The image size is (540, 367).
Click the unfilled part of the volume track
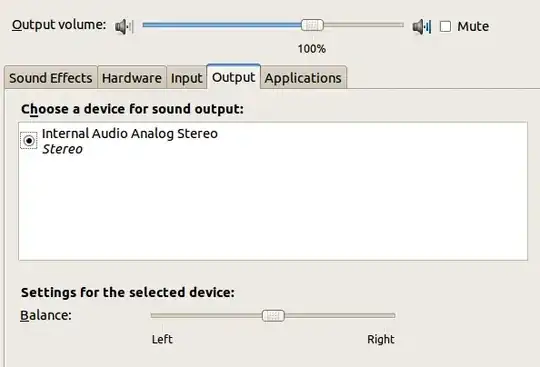tap(363, 25)
